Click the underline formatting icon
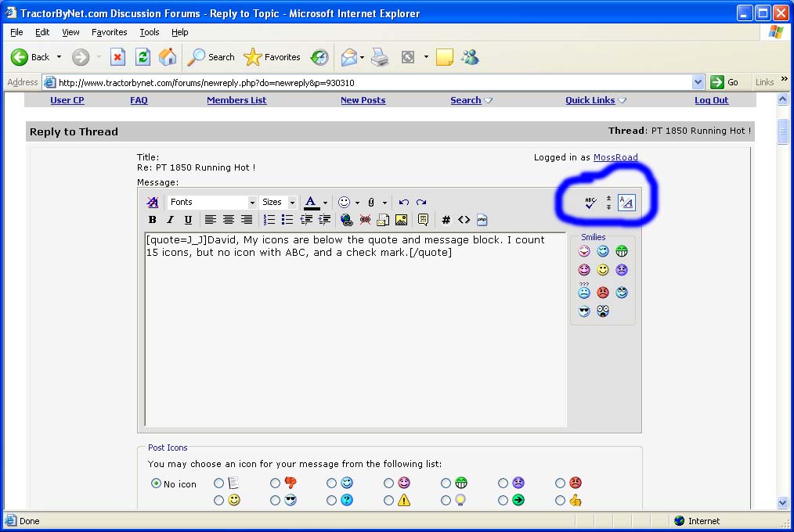Viewport: 794px width, 532px height. 188,220
